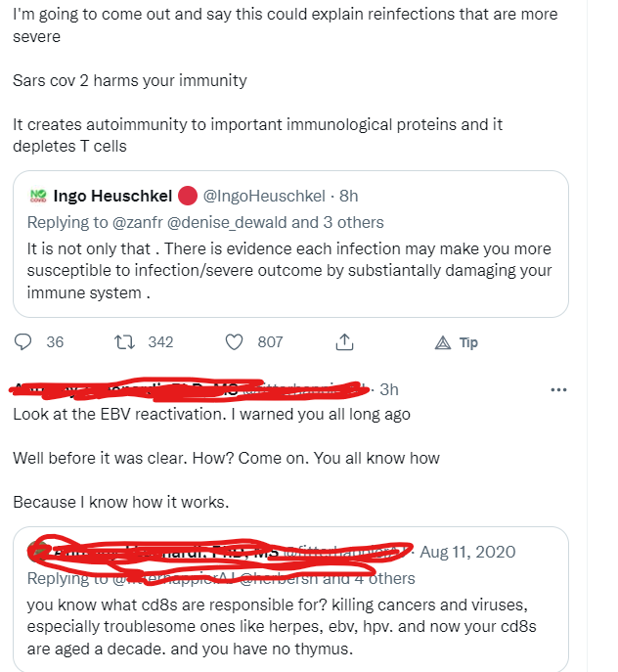Open the Aug 11, 2020 timestamp
The image size is (618, 672).
point(467,553)
